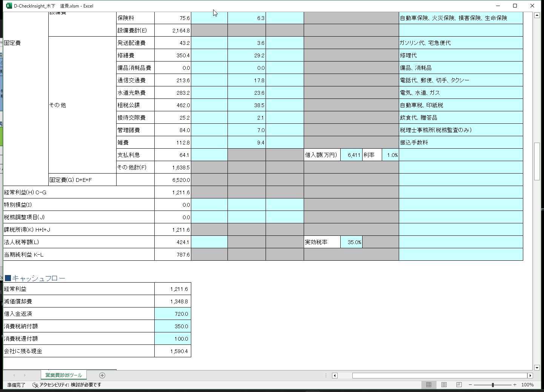Viewport: 544px width, 392px height.
Task: Click the zoom out minus button
Action: (470, 385)
